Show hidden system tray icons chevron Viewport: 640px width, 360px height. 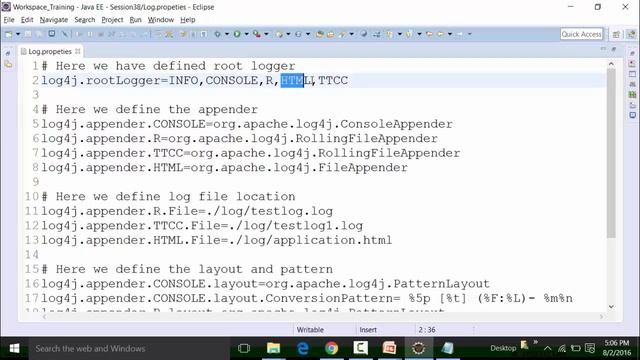547,349
